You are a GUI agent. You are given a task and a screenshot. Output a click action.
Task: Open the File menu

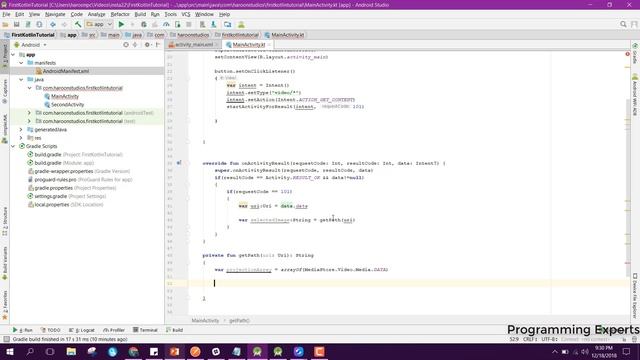point(6,14)
